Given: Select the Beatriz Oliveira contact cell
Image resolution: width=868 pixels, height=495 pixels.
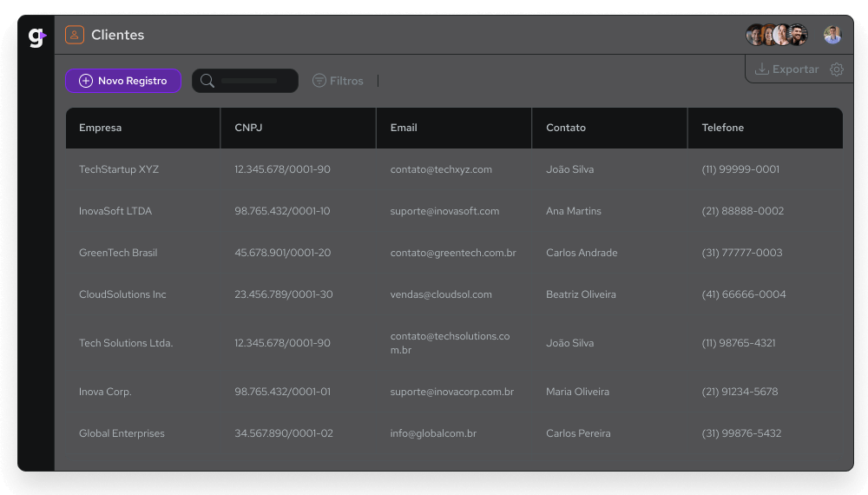Looking at the screenshot, I should 581,294.
